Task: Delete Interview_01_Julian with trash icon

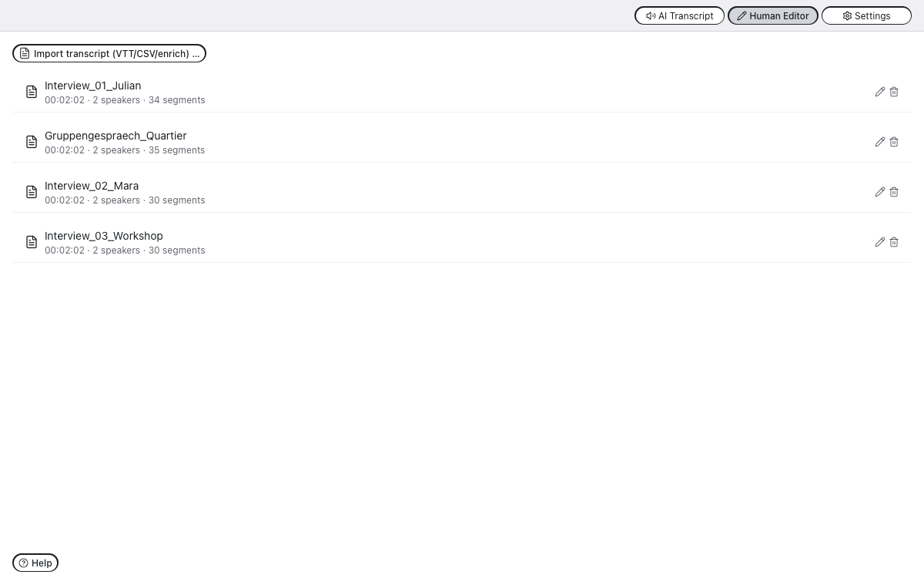Action: pos(894,92)
